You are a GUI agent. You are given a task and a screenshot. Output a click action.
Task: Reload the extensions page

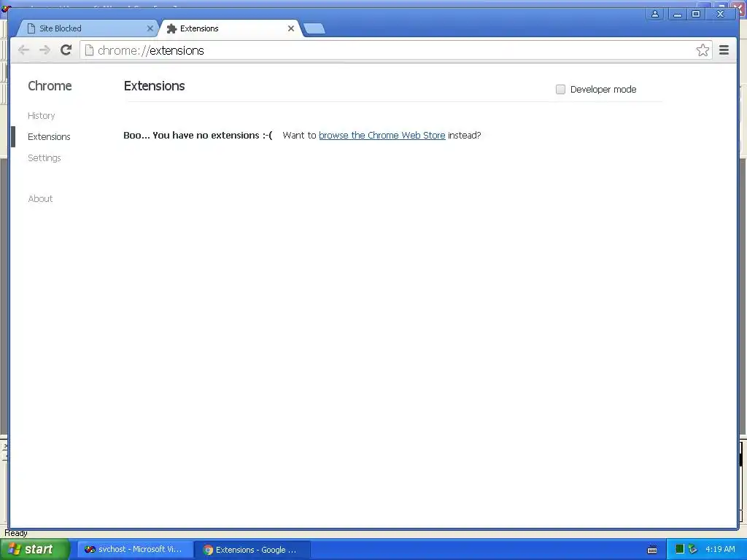(66, 50)
